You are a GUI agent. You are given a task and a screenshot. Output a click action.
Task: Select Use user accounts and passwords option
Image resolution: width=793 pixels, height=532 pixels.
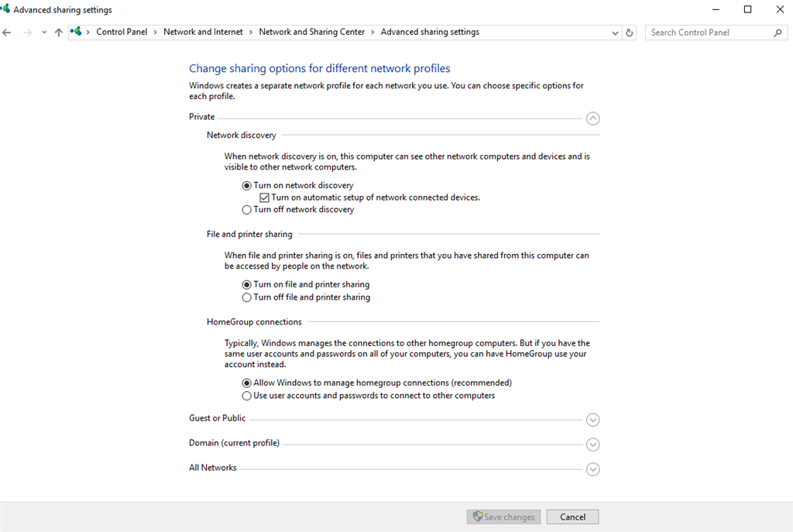247,396
